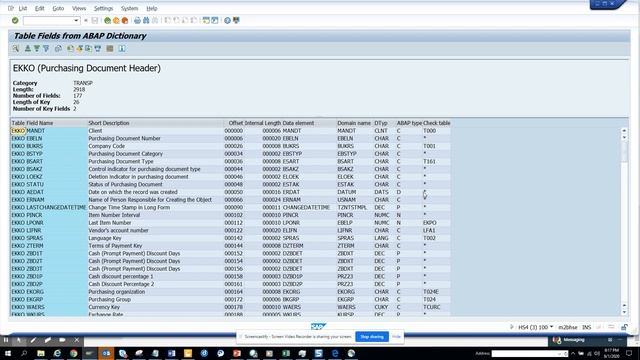Click the scroll-down arrow at bottom of list scrollbar
This screenshot has height=360, width=640.
pyautogui.click(x=624, y=312)
